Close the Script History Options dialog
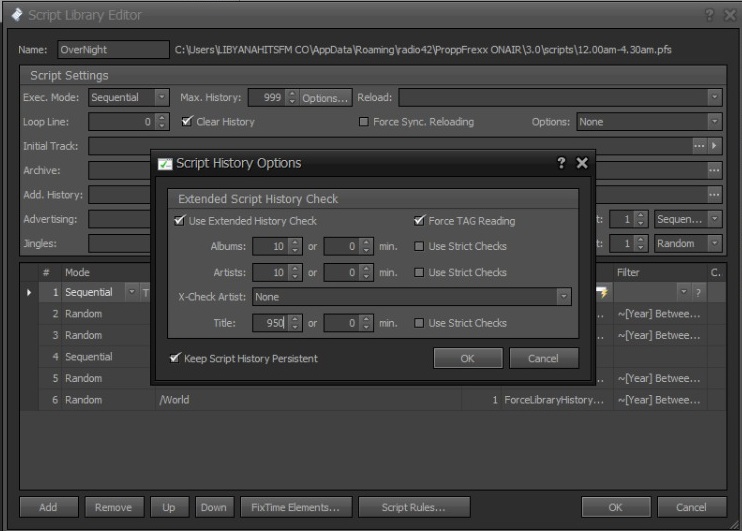This screenshot has width=742, height=531. pyautogui.click(x=582, y=163)
